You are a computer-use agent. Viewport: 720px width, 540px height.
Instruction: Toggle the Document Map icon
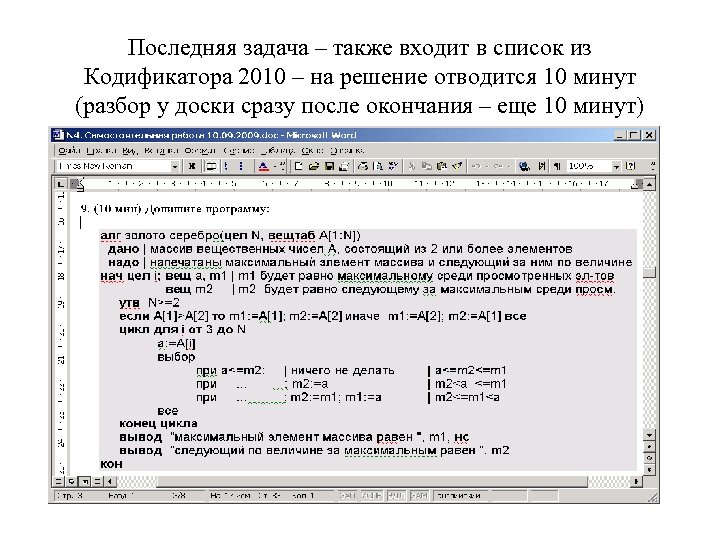[x=542, y=166]
